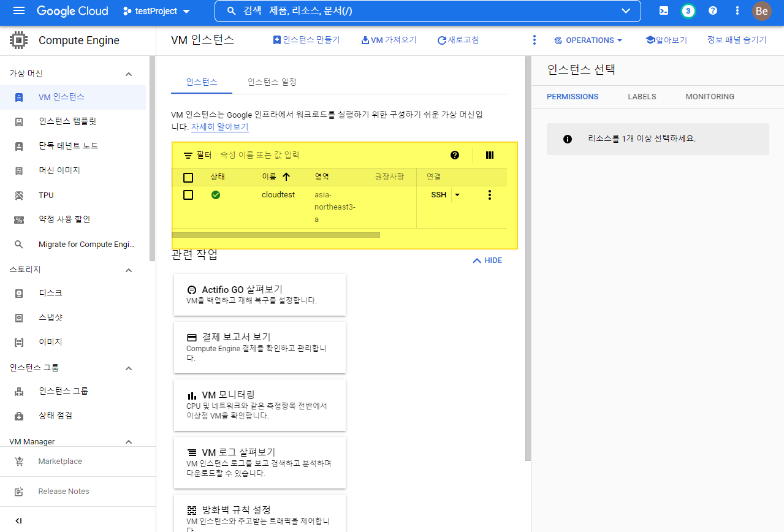Click the 약정 사용 할인 percent icon
Viewport: 784px width, 532px height.
pyautogui.click(x=19, y=219)
